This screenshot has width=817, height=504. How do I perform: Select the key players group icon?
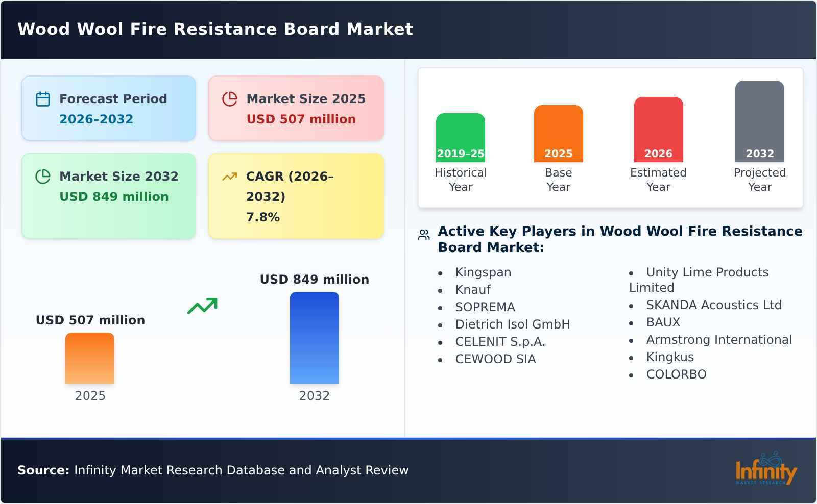click(x=423, y=233)
